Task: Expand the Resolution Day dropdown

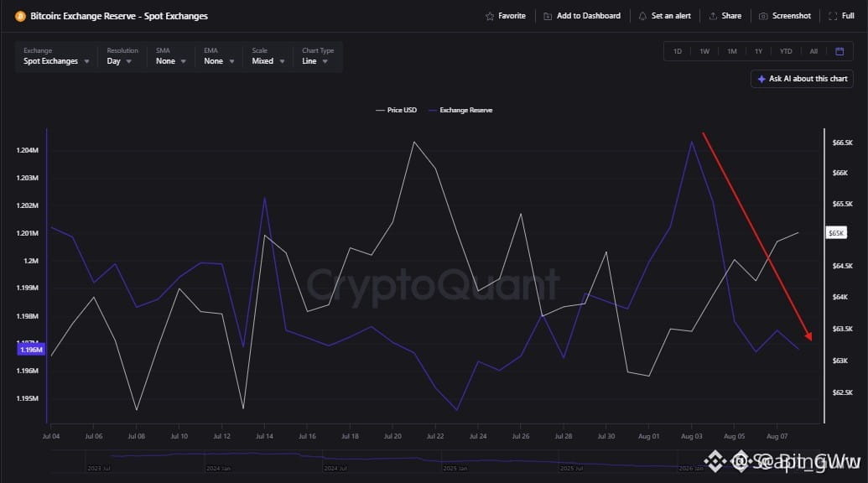Action: (121, 56)
